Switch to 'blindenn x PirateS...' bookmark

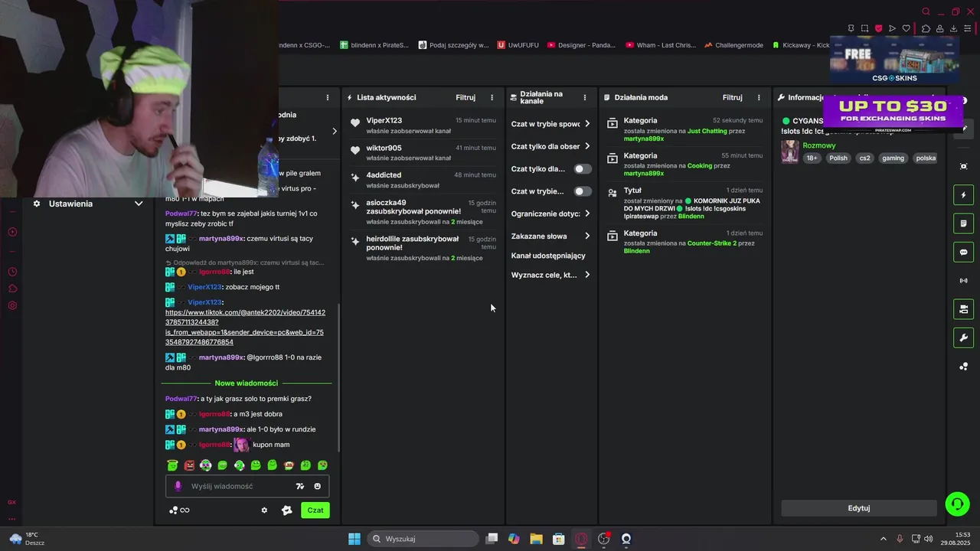(374, 45)
